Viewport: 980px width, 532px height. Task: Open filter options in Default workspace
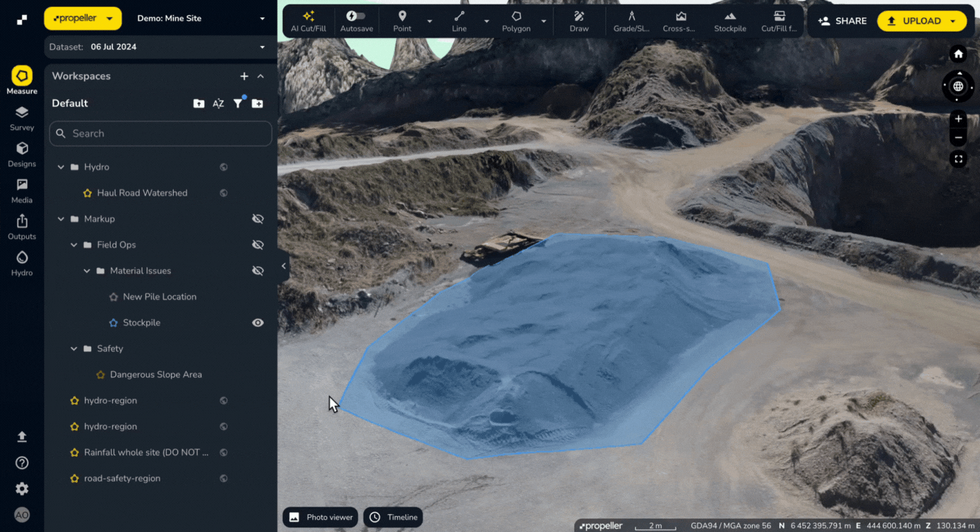[238, 104]
